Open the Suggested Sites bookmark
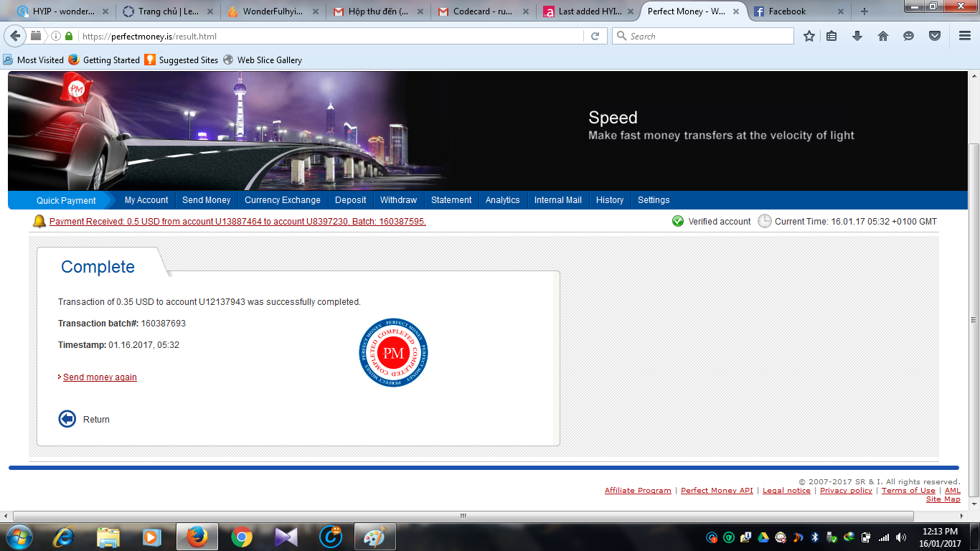The width and height of the screenshot is (980, 551). click(x=182, y=60)
